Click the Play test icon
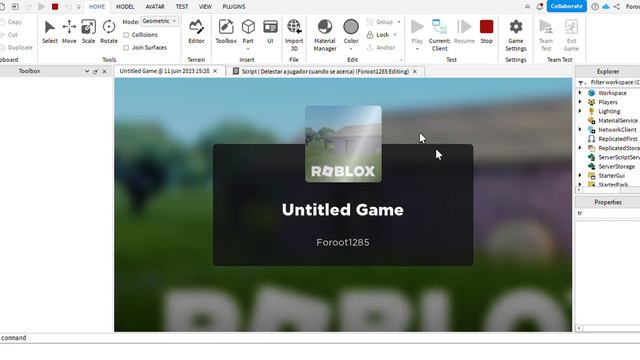The image size is (640, 360). tap(417, 27)
